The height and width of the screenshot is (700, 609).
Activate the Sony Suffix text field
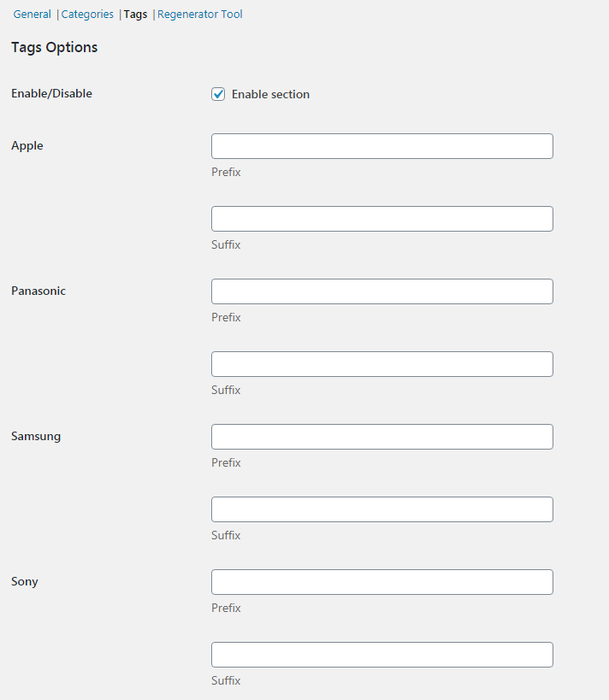382,655
